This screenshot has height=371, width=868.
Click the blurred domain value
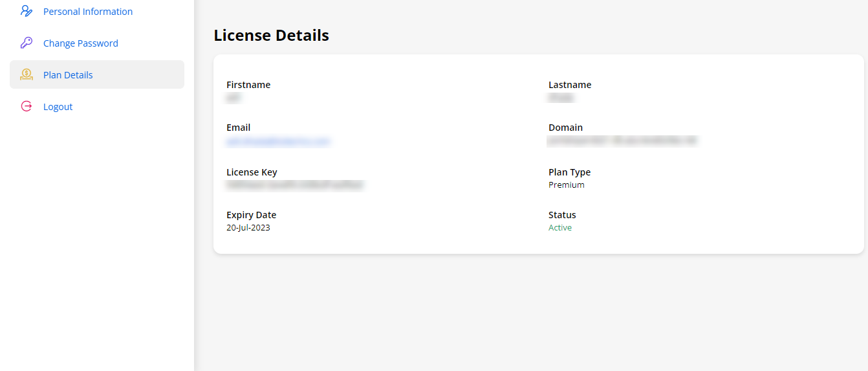622,140
